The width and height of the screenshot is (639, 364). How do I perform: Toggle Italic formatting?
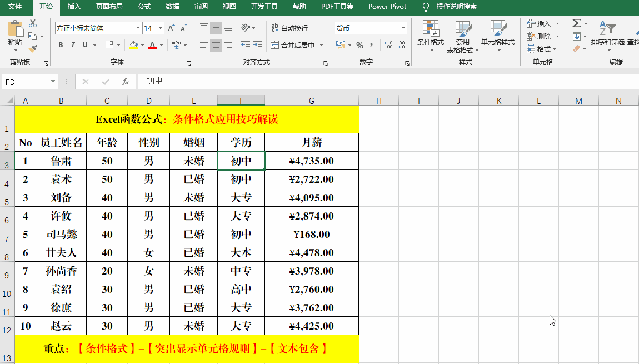pyautogui.click(x=73, y=45)
